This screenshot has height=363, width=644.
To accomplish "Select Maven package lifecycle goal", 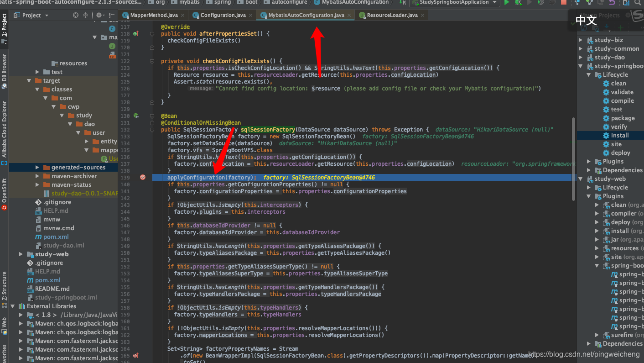I will point(623,118).
